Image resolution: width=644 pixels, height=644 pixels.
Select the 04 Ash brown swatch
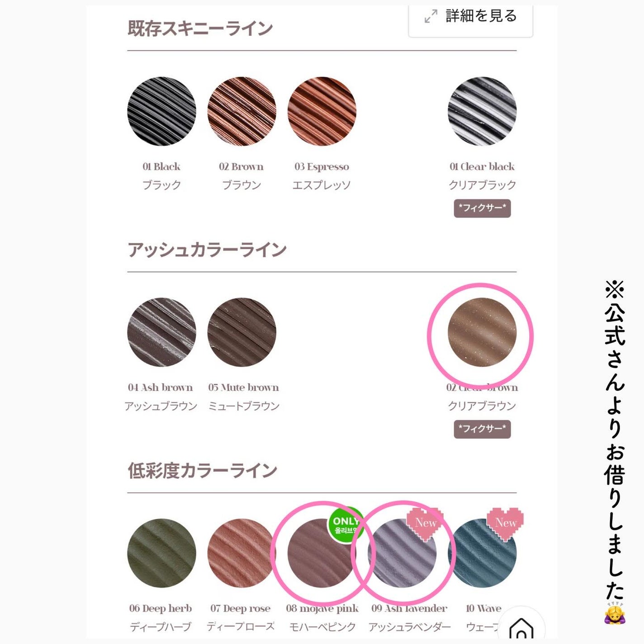coord(161,332)
